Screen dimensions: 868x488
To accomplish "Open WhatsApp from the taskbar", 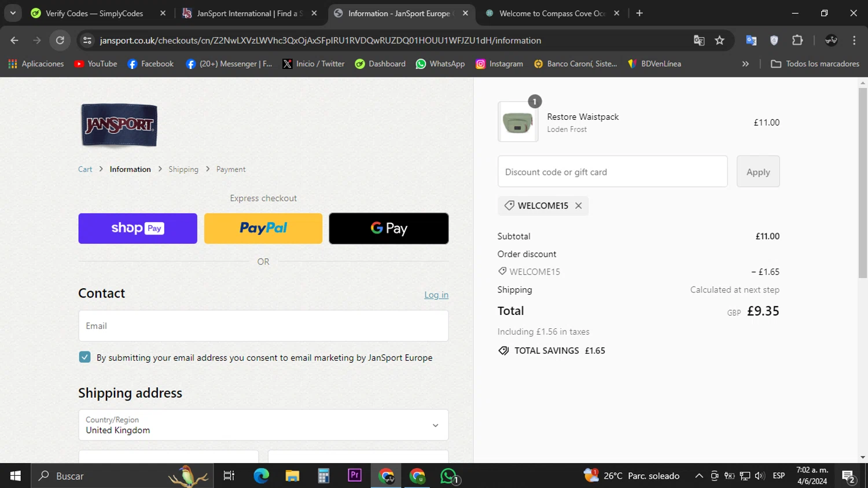I will pyautogui.click(x=449, y=476).
